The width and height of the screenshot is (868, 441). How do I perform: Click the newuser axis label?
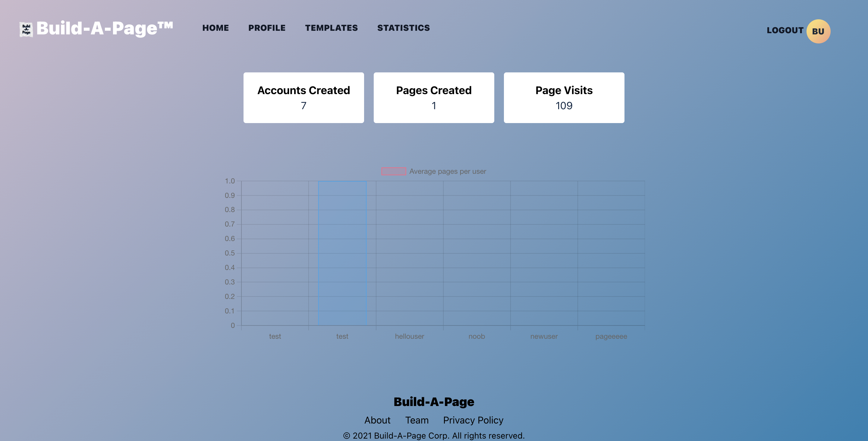(x=544, y=337)
